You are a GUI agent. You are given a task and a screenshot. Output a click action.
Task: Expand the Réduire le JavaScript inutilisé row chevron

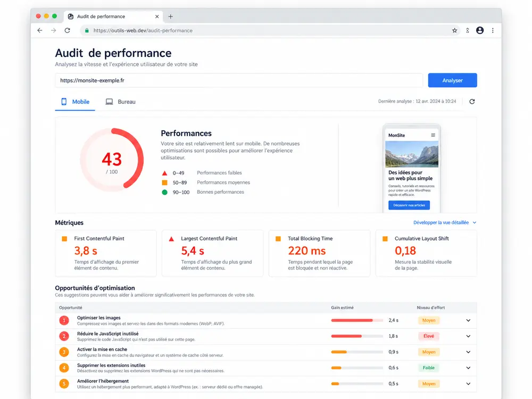(468, 336)
